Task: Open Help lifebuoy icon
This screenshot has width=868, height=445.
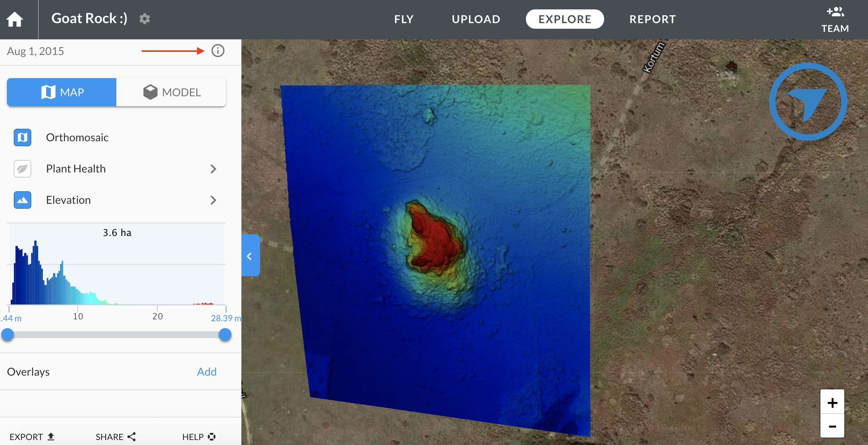Action: click(x=212, y=437)
